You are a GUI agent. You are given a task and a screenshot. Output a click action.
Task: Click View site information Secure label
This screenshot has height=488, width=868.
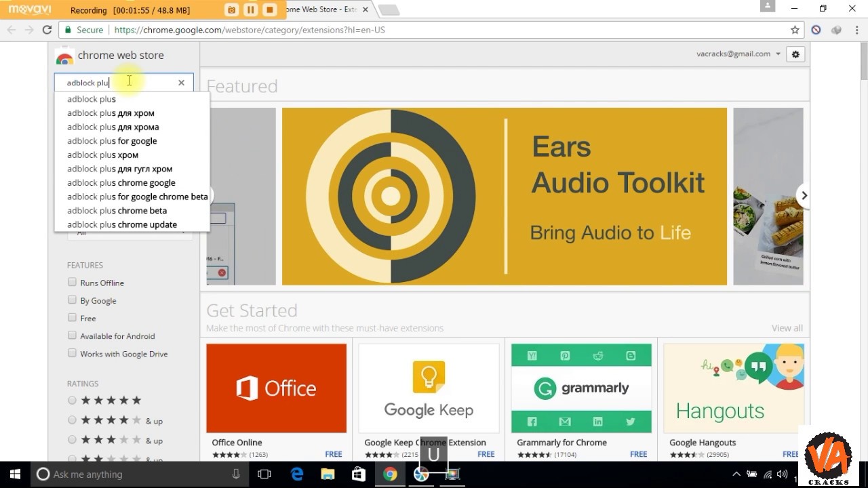(x=83, y=30)
